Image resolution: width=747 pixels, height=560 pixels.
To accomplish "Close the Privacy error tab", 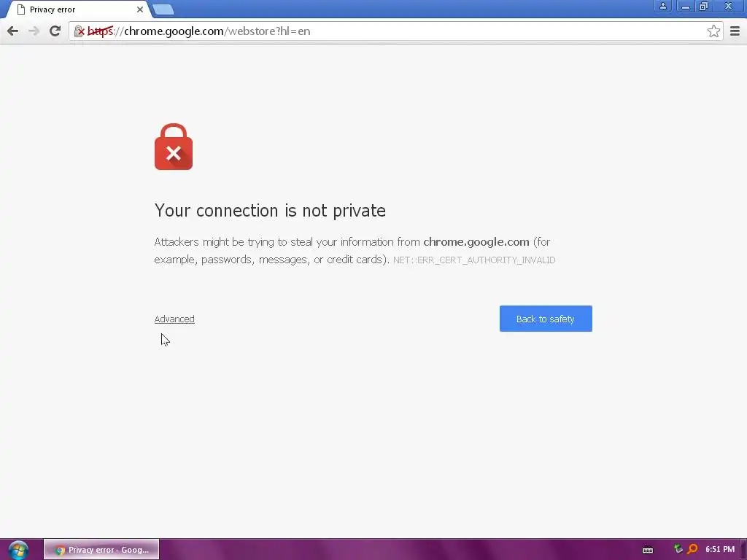I will click(140, 9).
